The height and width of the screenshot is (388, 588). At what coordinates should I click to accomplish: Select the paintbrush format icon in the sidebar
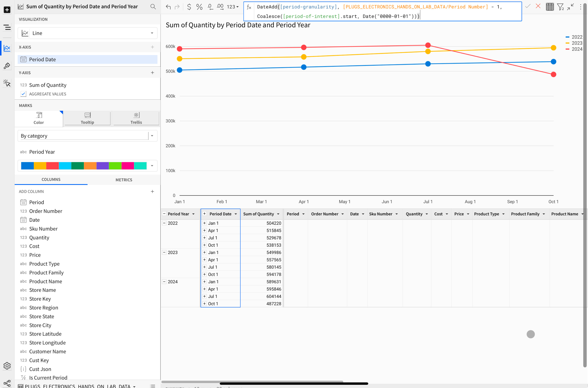(x=7, y=66)
